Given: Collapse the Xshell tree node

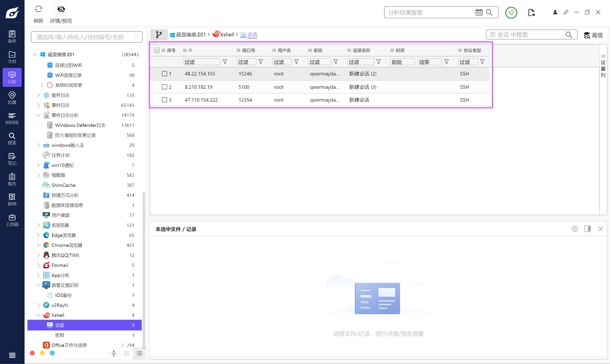Looking at the screenshot, I should (x=38, y=315).
